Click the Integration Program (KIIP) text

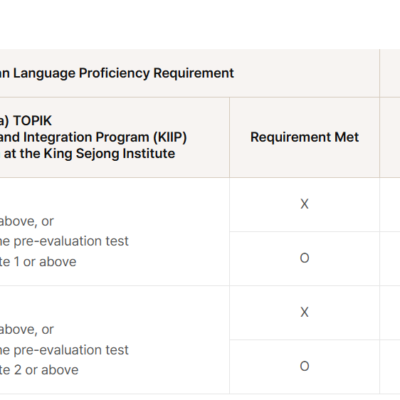(93, 137)
